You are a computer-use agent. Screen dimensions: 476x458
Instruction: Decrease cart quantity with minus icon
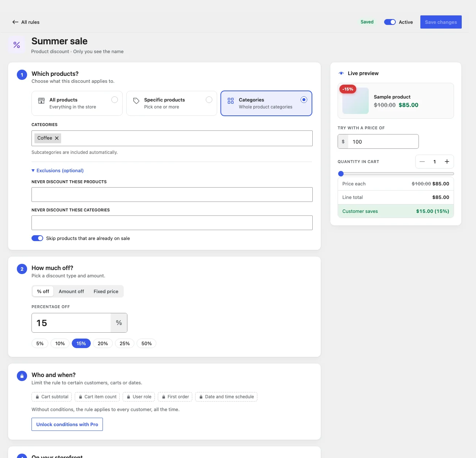click(422, 162)
